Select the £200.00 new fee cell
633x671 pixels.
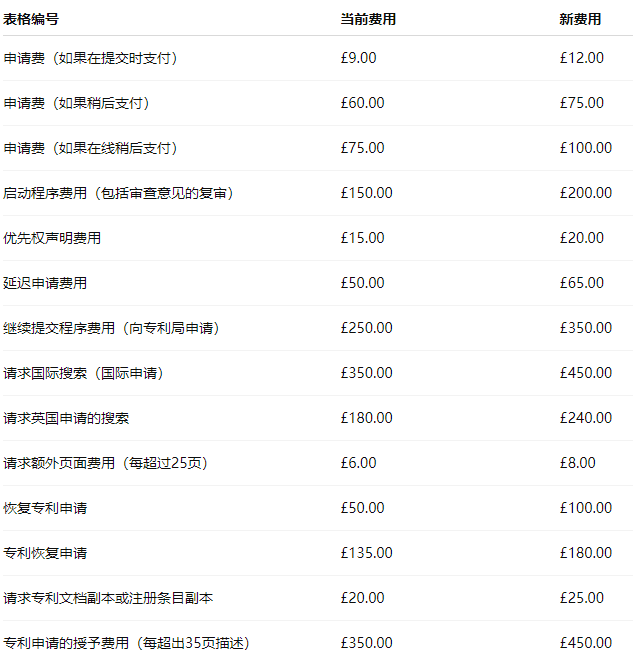(x=585, y=193)
